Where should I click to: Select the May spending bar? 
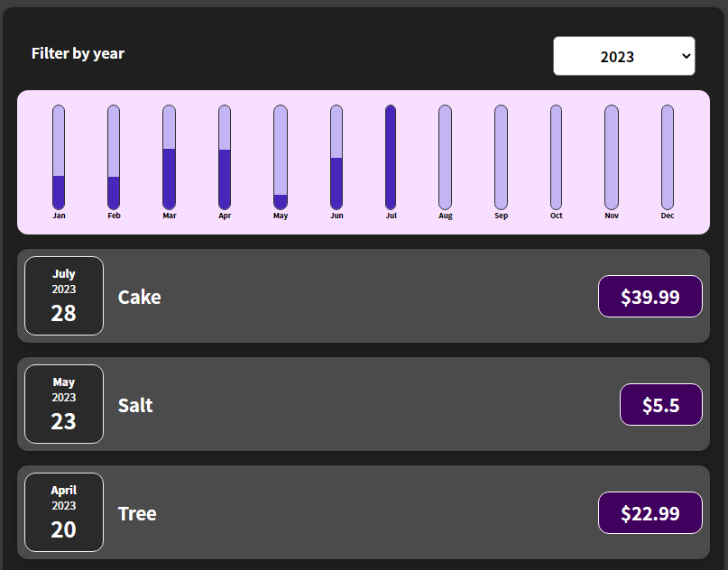(x=281, y=158)
